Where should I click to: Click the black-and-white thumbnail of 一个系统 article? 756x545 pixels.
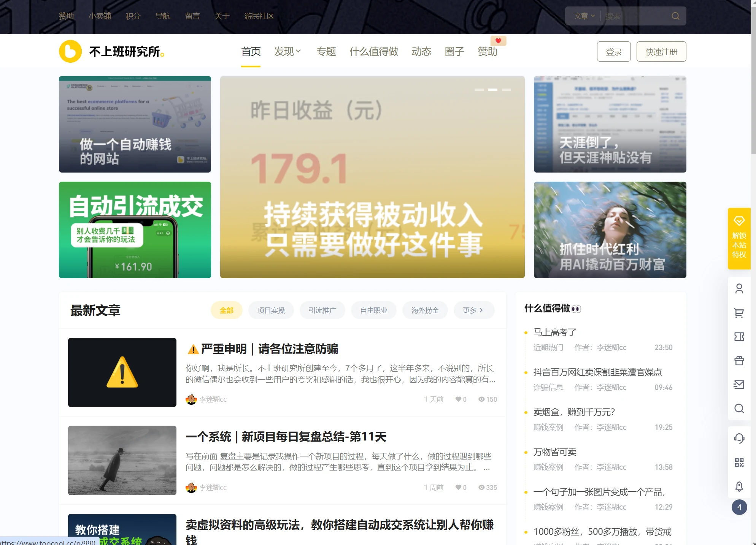click(x=122, y=460)
